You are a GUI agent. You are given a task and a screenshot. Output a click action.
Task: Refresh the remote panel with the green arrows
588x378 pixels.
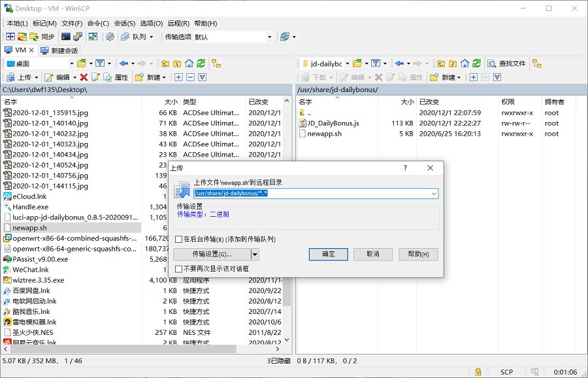point(477,63)
